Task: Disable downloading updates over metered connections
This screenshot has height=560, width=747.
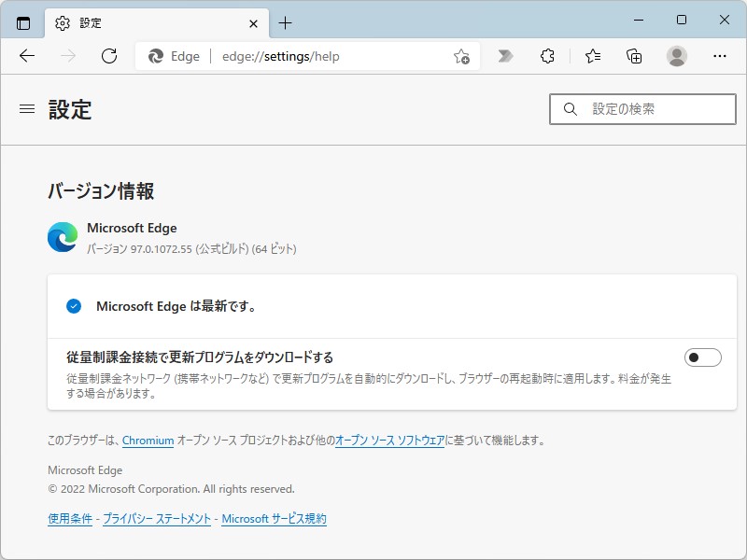Action: point(705,357)
